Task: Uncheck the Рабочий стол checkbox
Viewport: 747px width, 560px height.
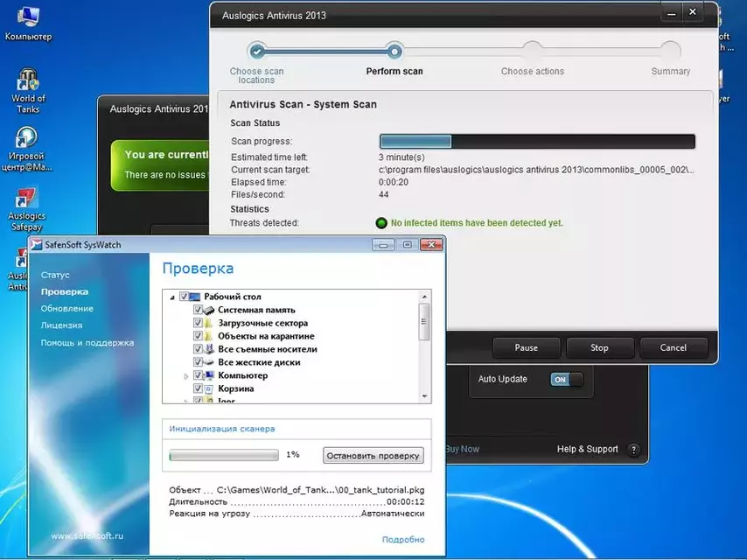Action: [184, 297]
